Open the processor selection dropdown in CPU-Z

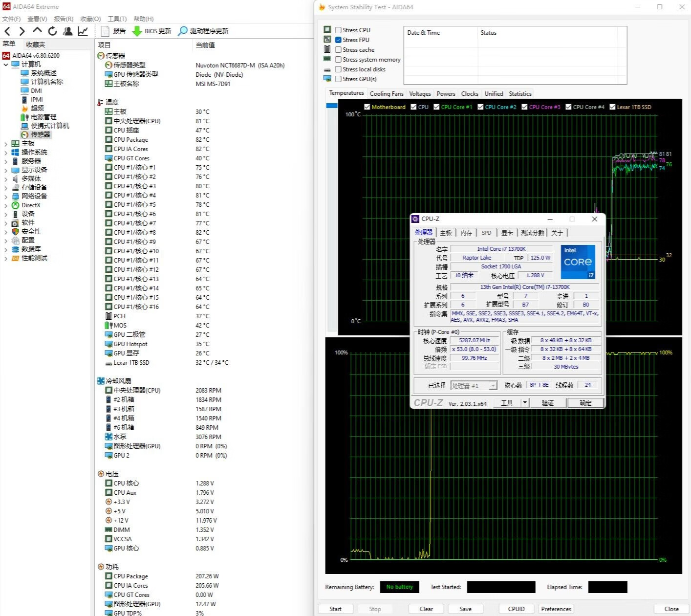click(493, 386)
